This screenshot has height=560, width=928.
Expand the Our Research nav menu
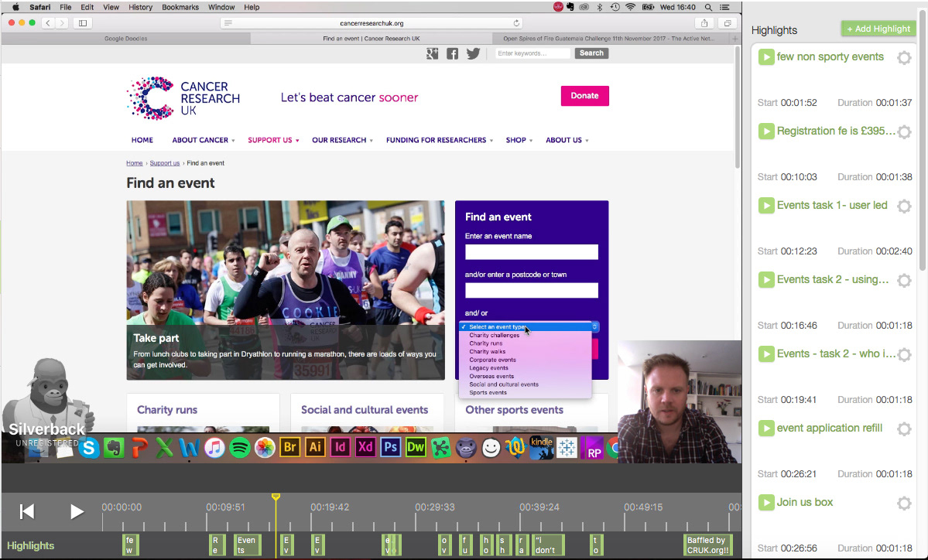[342, 140]
